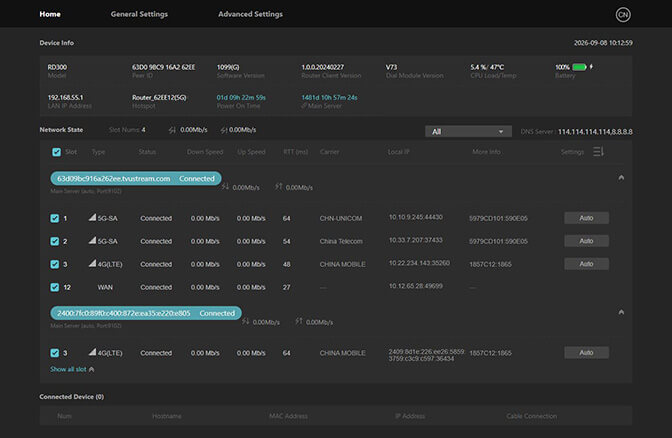The image size is (672, 438).
Task: Click software version 1099(G)
Action: (228, 67)
